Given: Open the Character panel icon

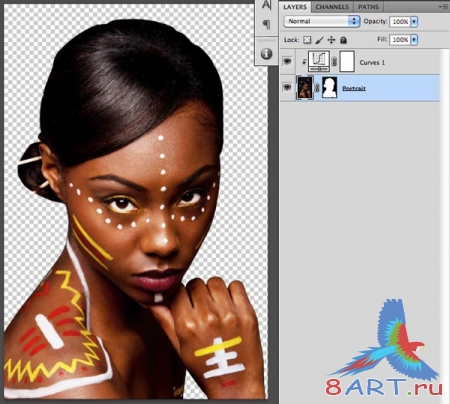Looking at the screenshot, I should 266,5.
